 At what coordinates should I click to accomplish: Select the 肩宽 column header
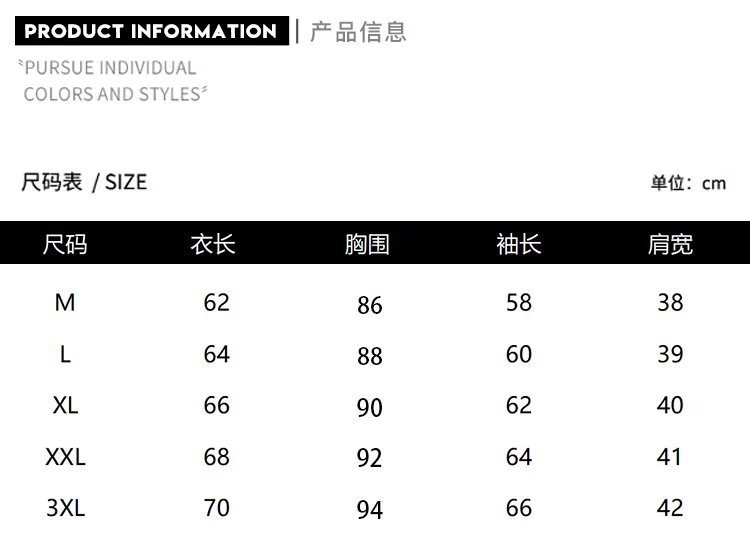[x=670, y=244]
